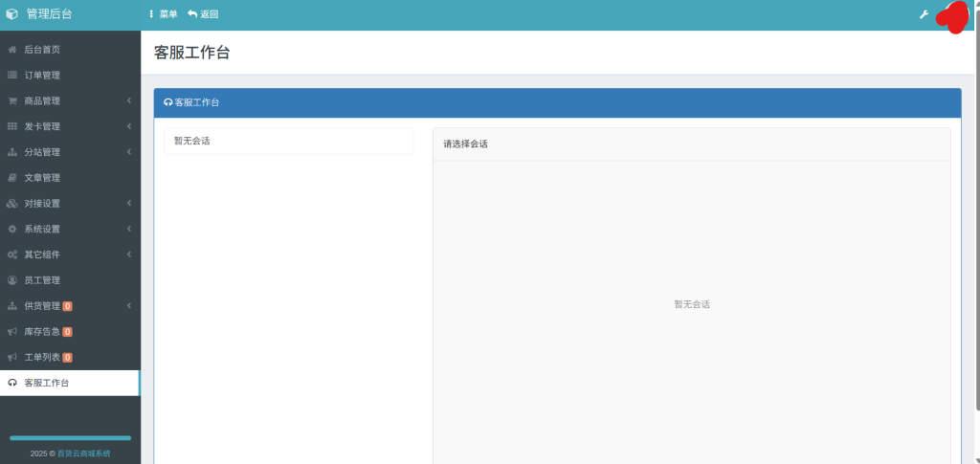Click the shopping cart icon for 商品管理

click(x=12, y=100)
